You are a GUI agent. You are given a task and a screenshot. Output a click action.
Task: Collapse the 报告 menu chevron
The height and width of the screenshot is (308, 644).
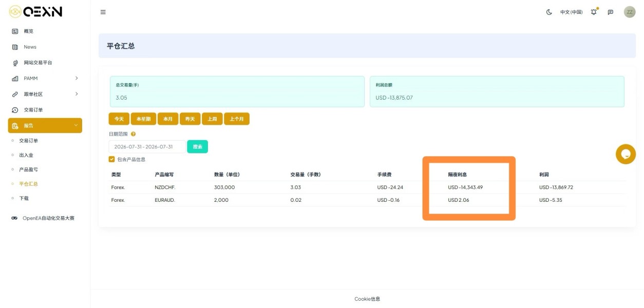click(77, 125)
